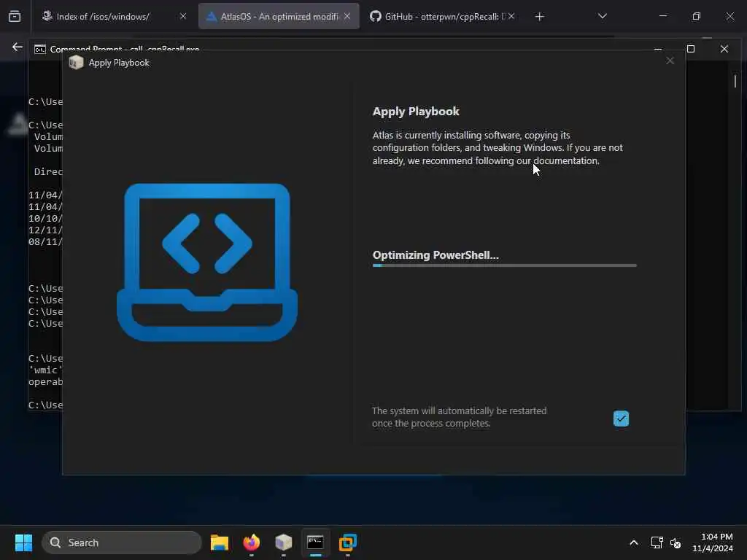Expand the browser tab list dropdown
Image resolution: width=747 pixels, height=560 pixels.
pos(602,16)
